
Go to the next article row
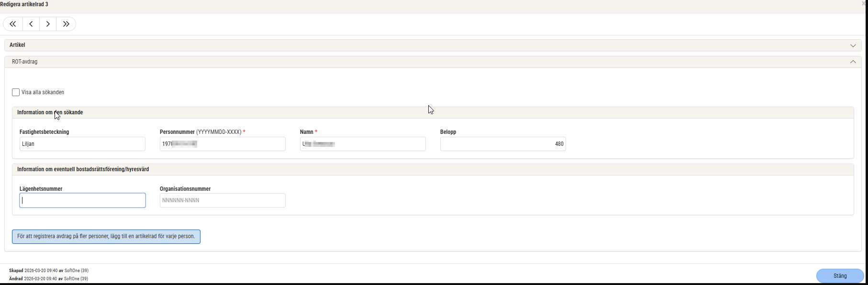click(48, 24)
